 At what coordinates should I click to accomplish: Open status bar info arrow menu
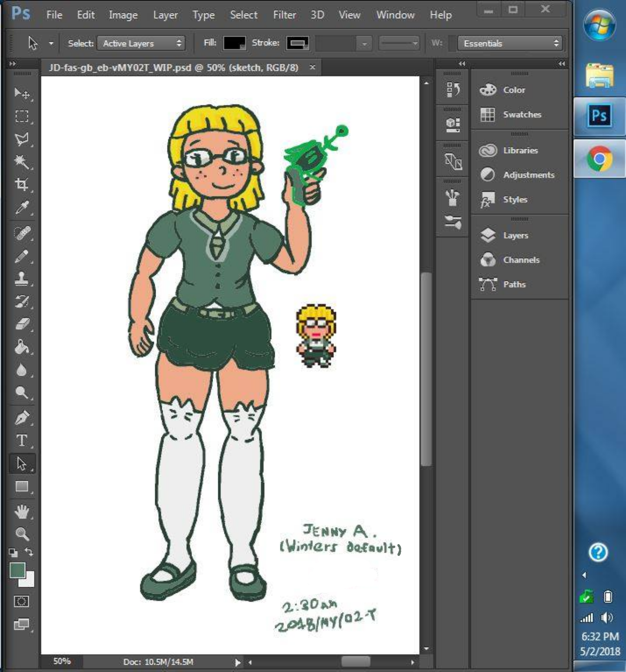237,662
